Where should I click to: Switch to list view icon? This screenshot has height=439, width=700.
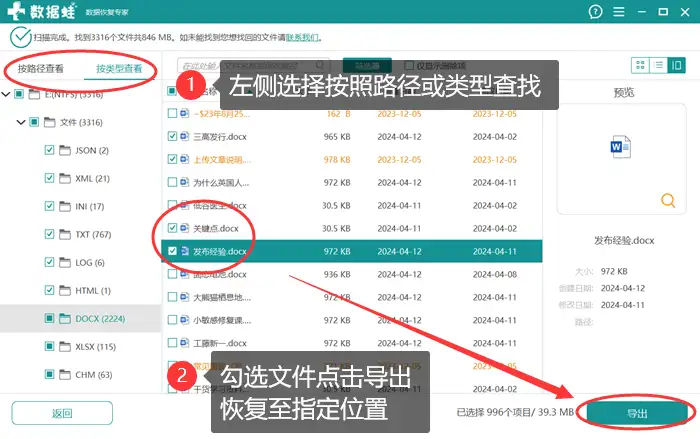click(658, 65)
